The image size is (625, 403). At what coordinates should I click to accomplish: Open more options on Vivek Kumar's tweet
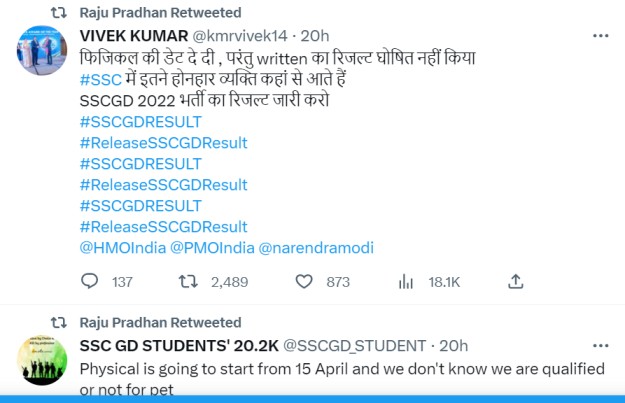[x=600, y=36]
